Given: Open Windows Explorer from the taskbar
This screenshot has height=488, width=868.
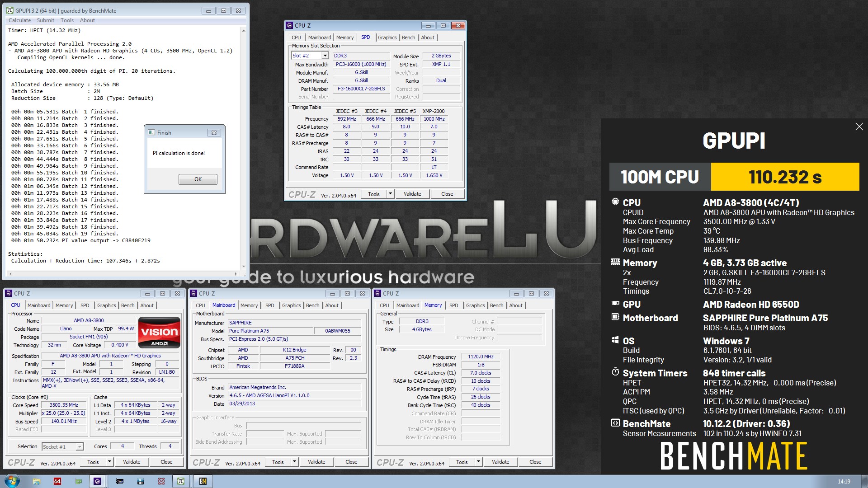Looking at the screenshot, I should [x=37, y=481].
